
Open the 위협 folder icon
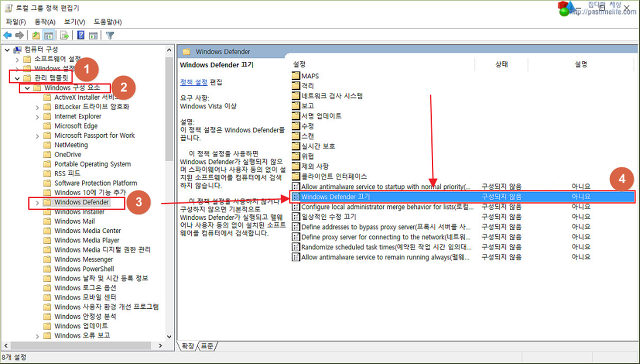pos(296,156)
